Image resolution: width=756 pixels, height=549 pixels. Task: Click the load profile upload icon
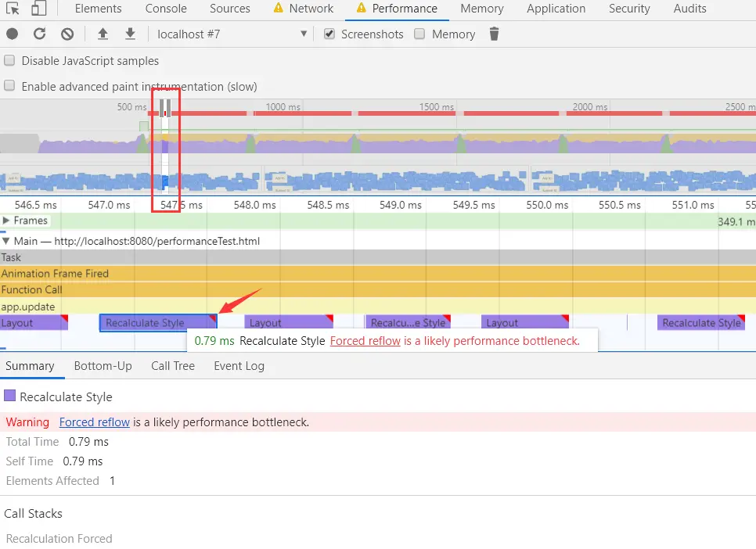click(x=103, y=34)
